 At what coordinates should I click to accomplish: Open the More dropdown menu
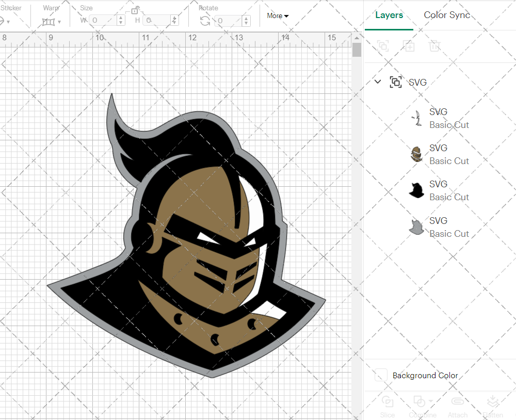coord(278,15)
